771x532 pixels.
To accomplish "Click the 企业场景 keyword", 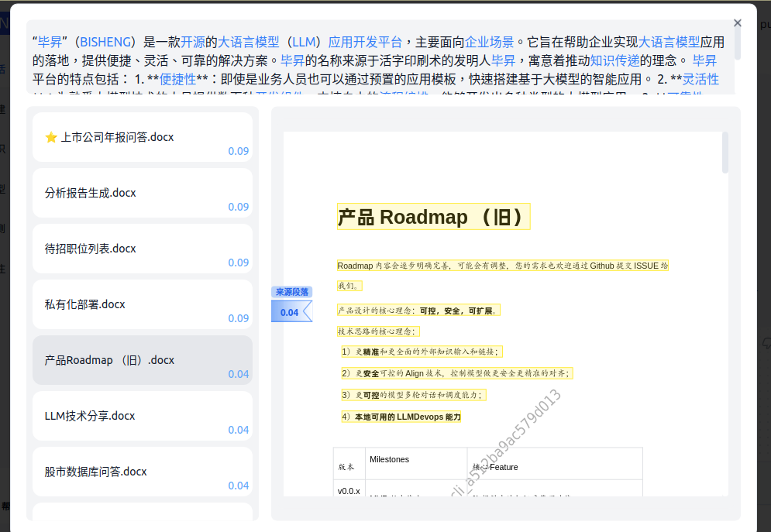I will tap(489, 43).
